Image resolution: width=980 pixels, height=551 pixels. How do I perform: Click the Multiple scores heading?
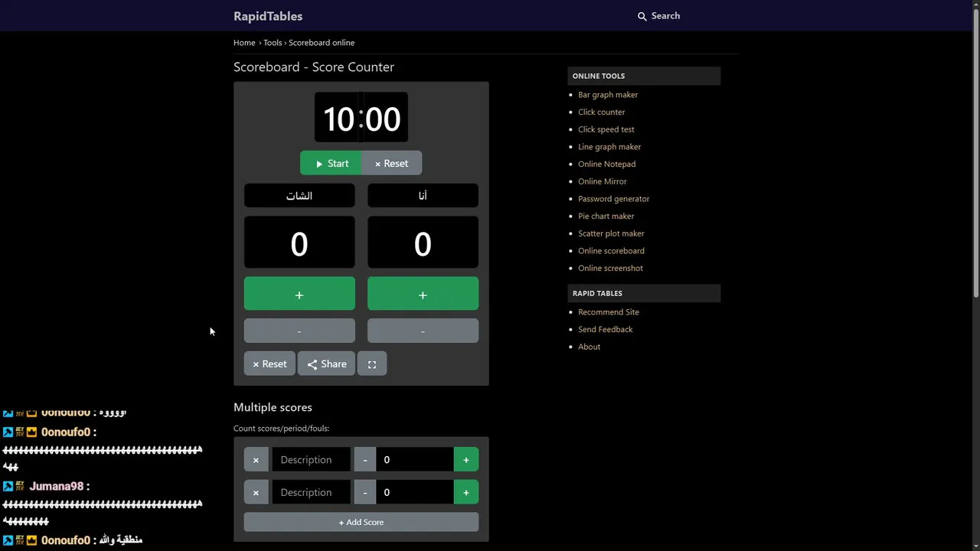coord(273,407)
